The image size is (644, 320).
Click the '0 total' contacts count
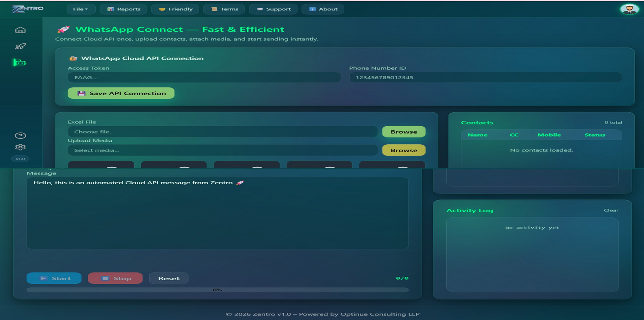pos(613,123)
